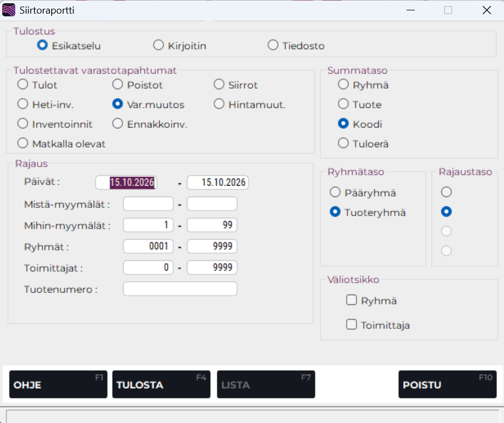Click the Toimittajat field containing 0

tap(148, 267)
